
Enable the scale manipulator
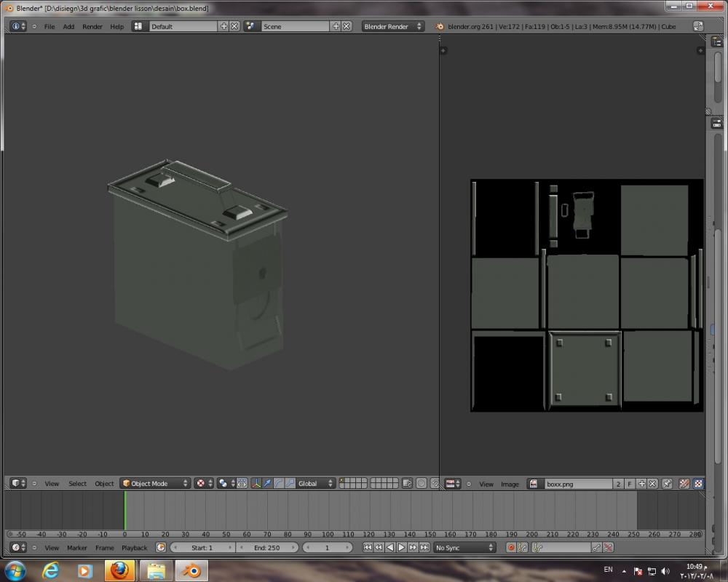(x=290, y=483)
